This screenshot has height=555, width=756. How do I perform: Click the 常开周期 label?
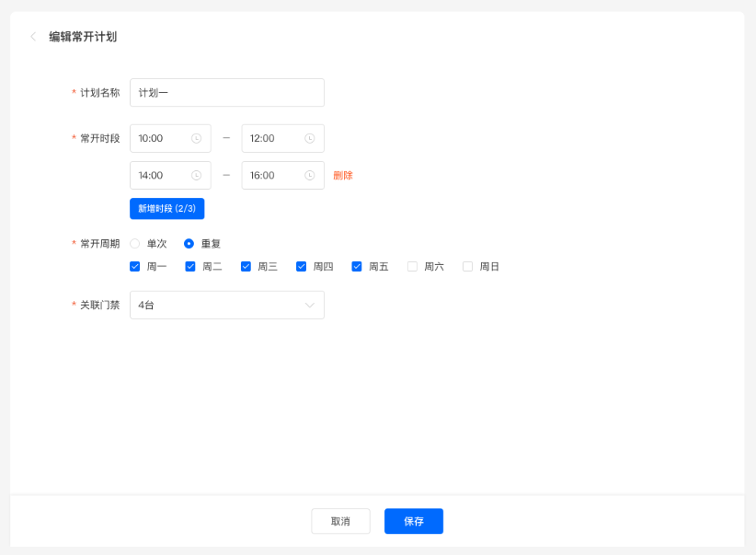tap(100, 244)
